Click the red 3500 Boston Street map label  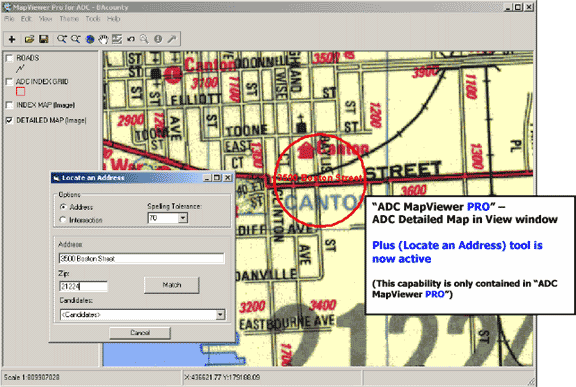[x=320, y=178]
